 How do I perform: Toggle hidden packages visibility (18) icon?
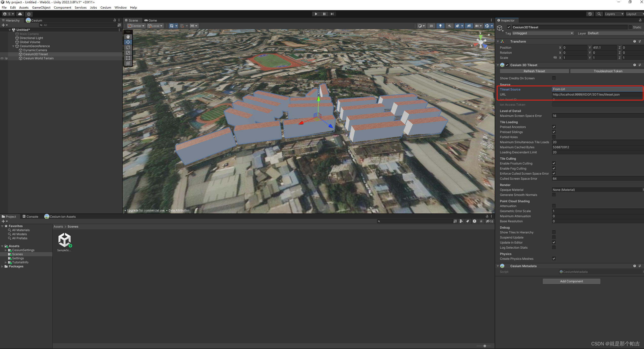click(x=490, y=221)
